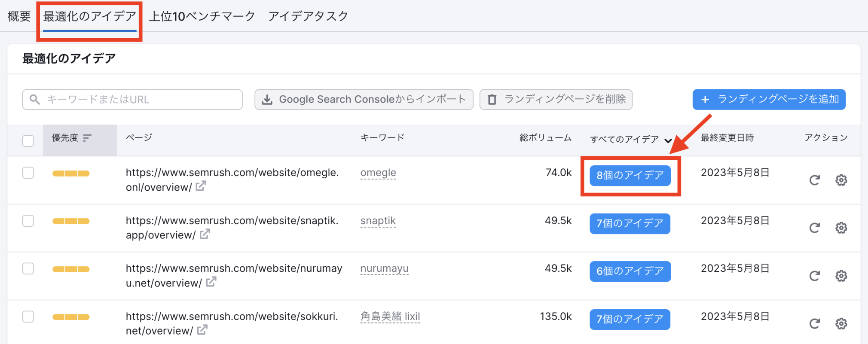The height and width of the screenshot is (344, 868).
Task: Open the アイデアタスク tab
Action: [308, 16]
